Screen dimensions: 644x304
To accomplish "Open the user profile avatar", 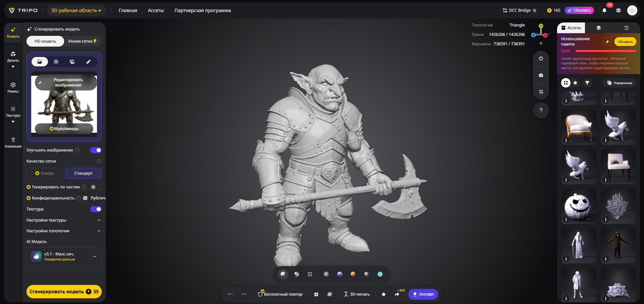I will (632, 10).
